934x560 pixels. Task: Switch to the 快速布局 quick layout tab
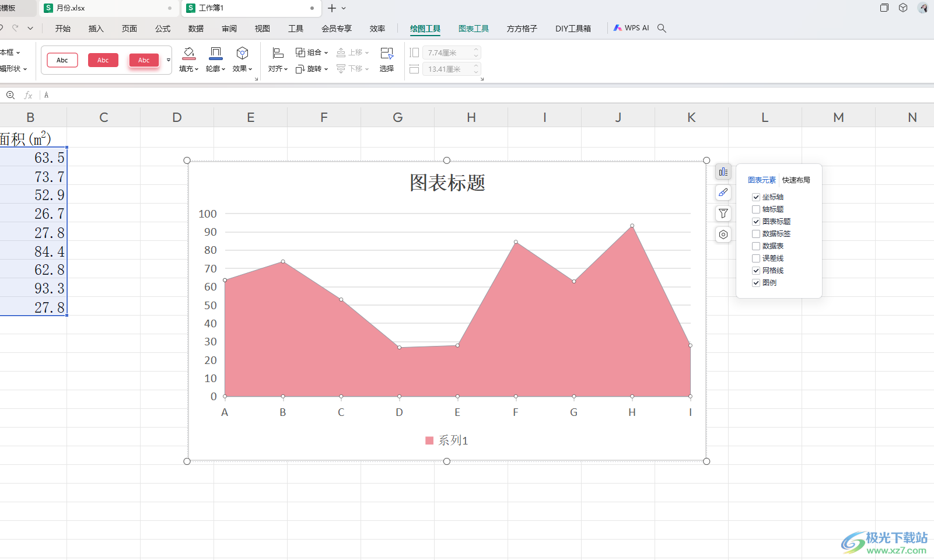(796, 180)
